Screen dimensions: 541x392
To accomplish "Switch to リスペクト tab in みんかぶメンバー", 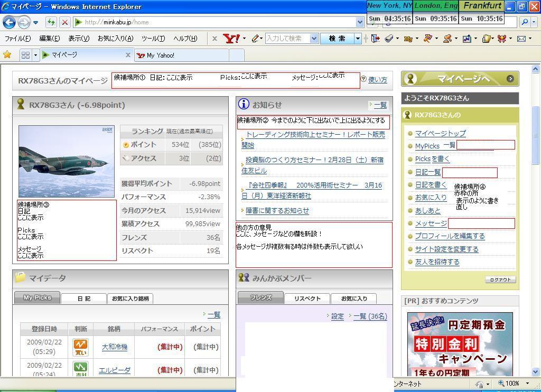I will coord(307,298).
